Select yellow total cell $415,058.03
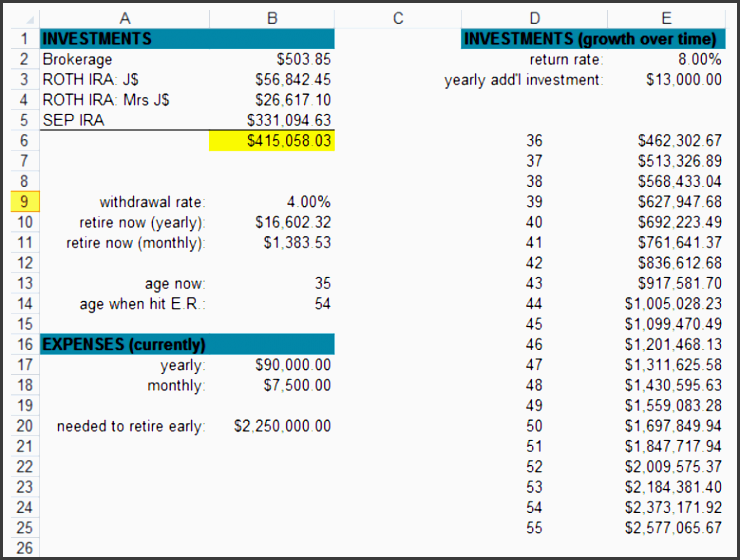Image resolution: width=740 pixels, height=560 pixels. click(x=271, y=141)
